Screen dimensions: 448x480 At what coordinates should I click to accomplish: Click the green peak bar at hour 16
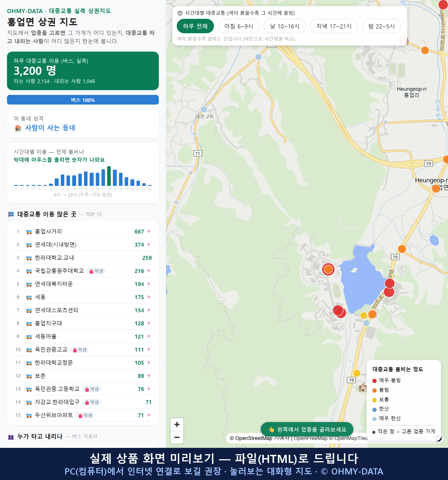[109, 176]
